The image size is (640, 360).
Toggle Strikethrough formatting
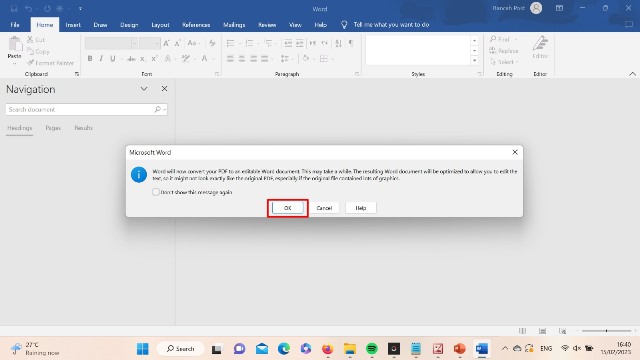pyautogui.click(x=131, y=59)
